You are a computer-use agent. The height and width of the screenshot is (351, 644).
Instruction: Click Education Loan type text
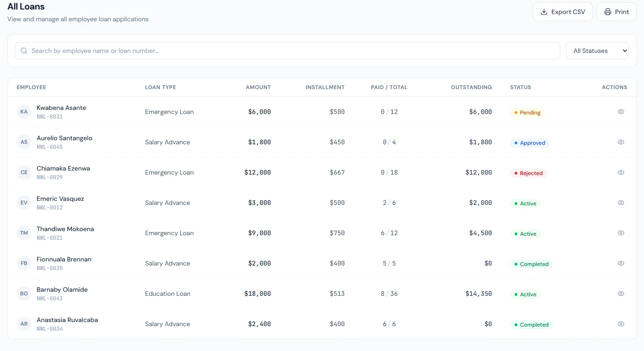point(168,294)
